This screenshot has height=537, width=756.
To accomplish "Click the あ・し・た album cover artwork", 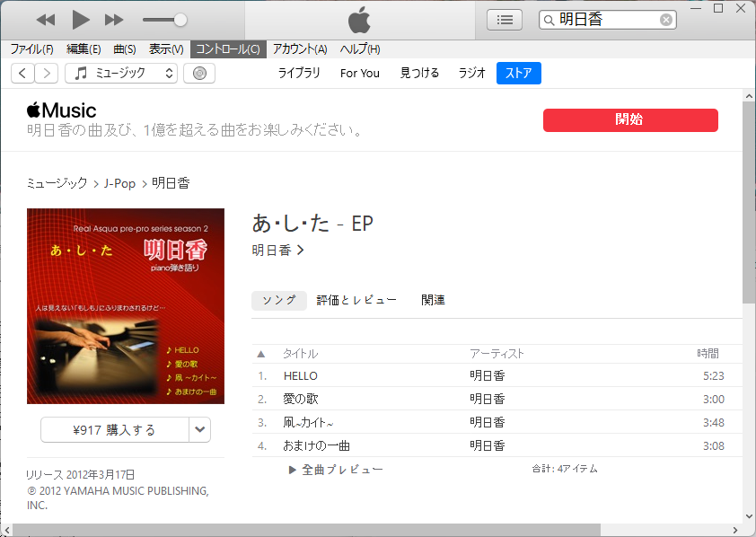I will tap(126, 306).
